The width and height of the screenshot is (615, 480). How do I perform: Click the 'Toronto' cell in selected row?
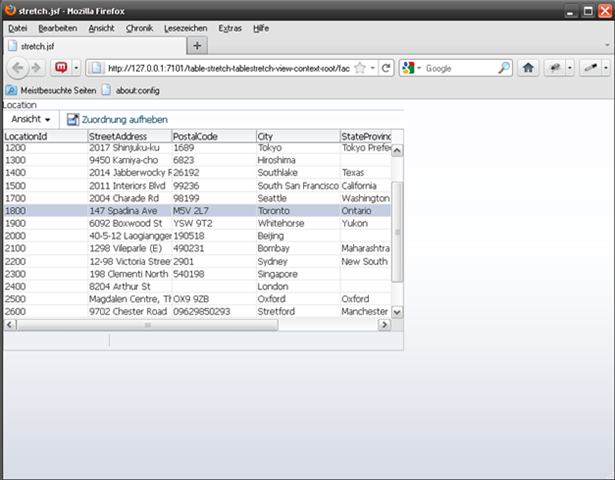click(298, 211)
